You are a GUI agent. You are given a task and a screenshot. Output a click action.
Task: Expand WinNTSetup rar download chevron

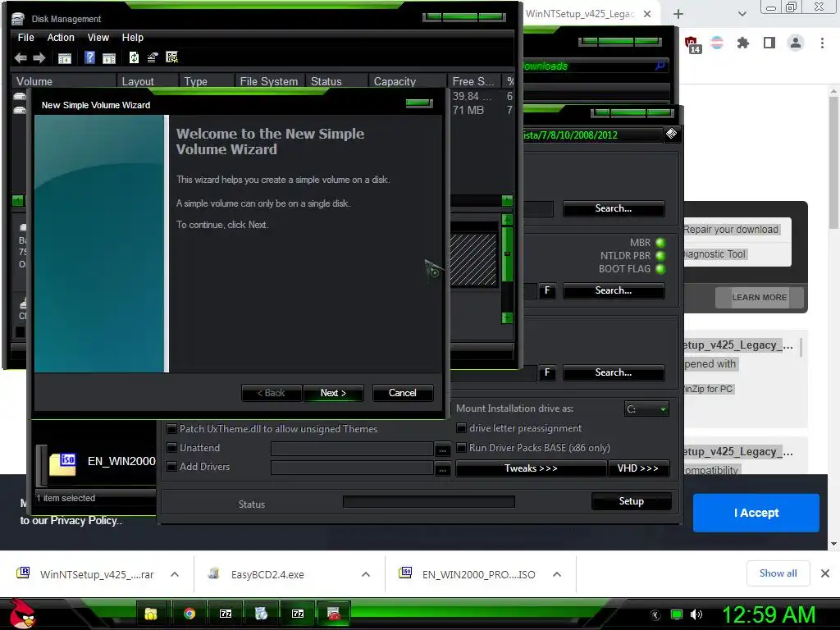175,574
